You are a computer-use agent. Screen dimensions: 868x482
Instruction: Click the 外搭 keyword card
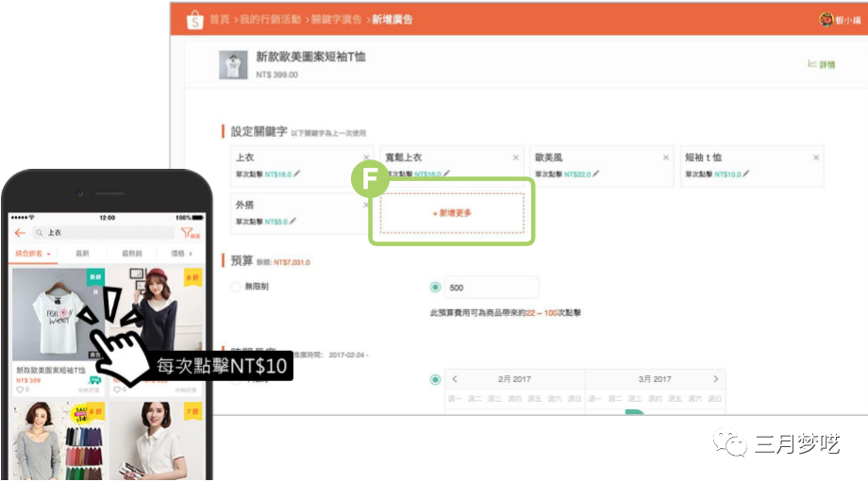point(300,213)
